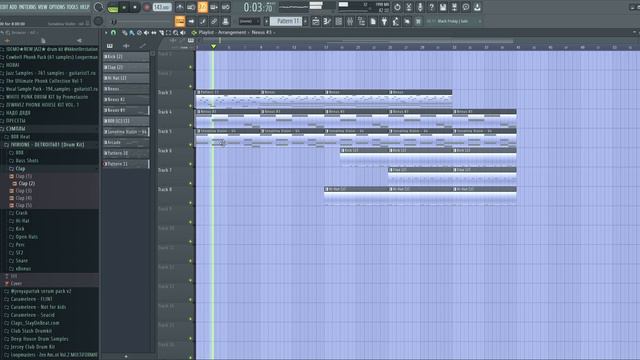The height and width of the screenshot is (360, 640).
Task: Select the playlist Delete tool
Action: point(139,33)
